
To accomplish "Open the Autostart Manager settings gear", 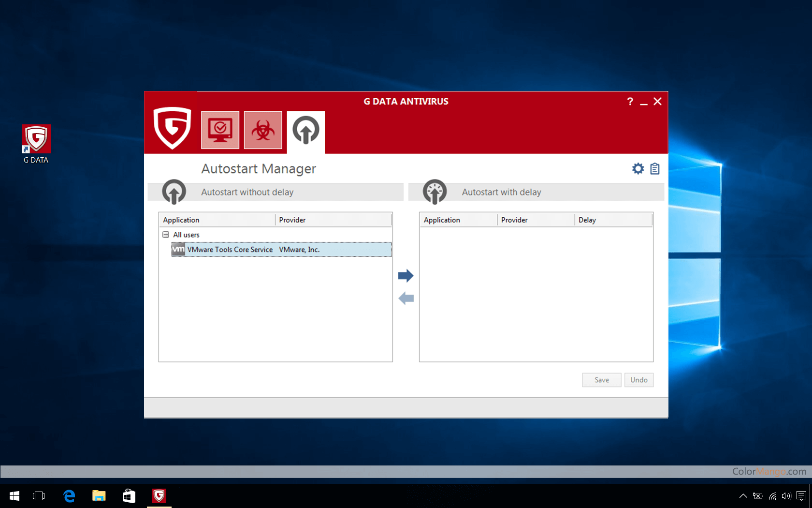I will [638, 168].
